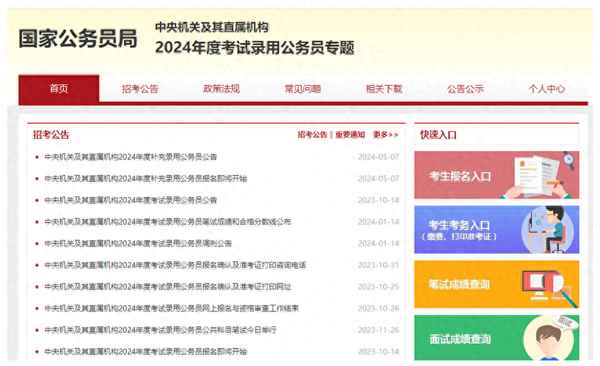
Task: Open the 相关下载 navigation tab
Action: point(384,89)
